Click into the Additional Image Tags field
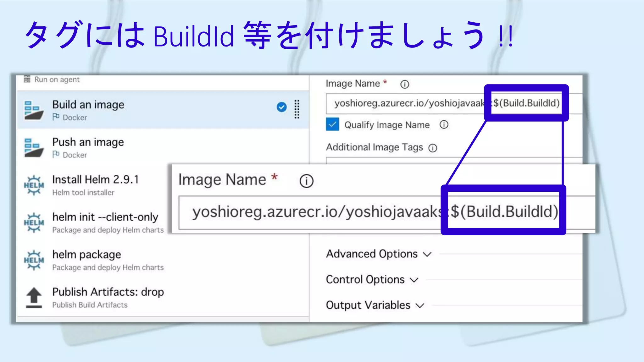This screenshot has height=362, width=644. tap(454, 161)
